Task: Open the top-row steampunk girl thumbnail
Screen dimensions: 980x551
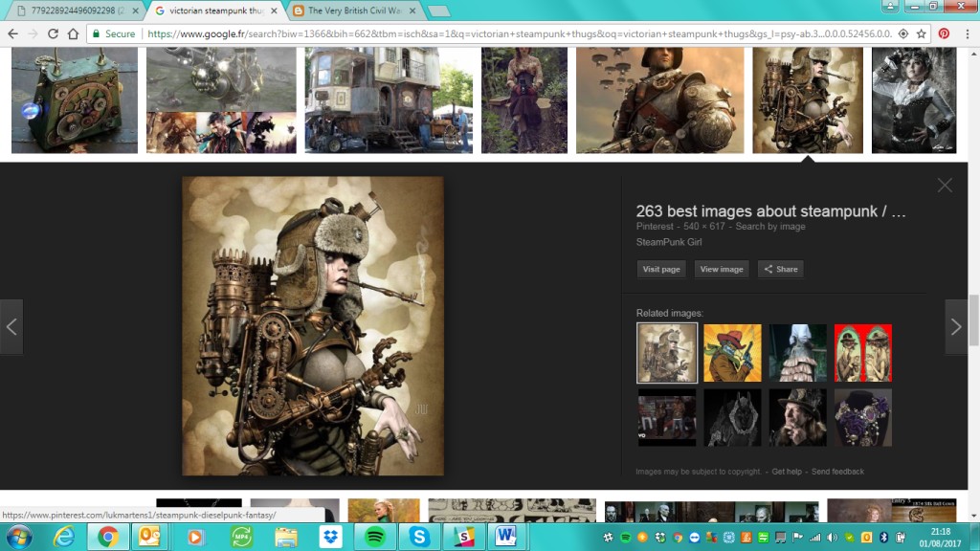Action: (808, 99)
